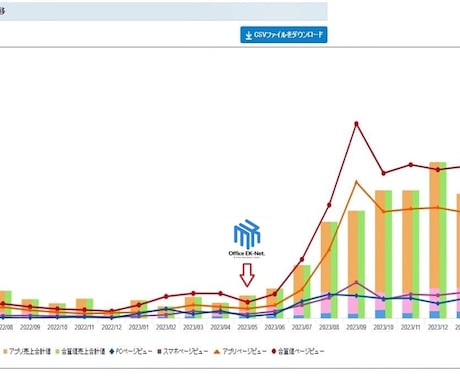Toggle the スマホページビュー legend entry
The image size is (460, 380).
click(183, 351)
